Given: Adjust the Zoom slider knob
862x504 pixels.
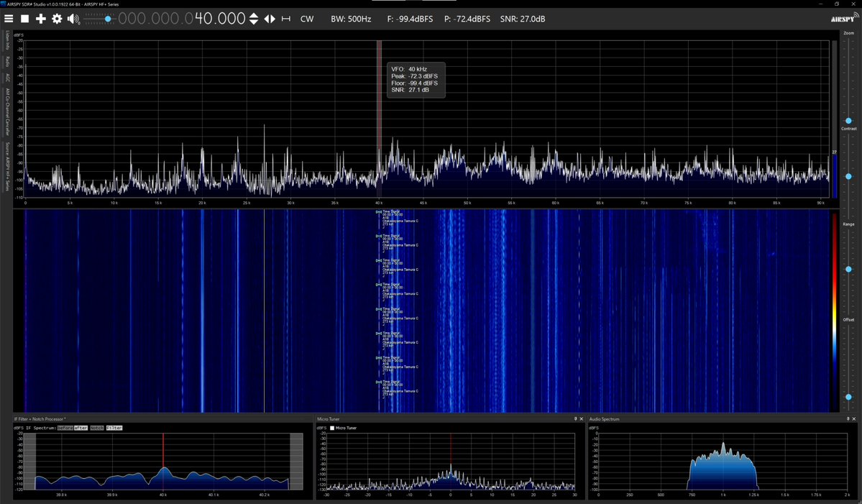Looking at the screenshot, I should tap(848, 120).
